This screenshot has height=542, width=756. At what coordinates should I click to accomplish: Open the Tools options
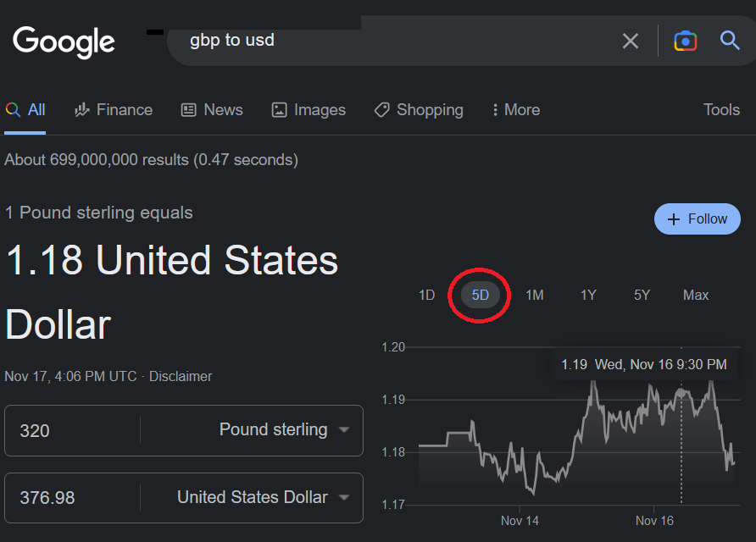pyautogui.click(x=721, y=110)
